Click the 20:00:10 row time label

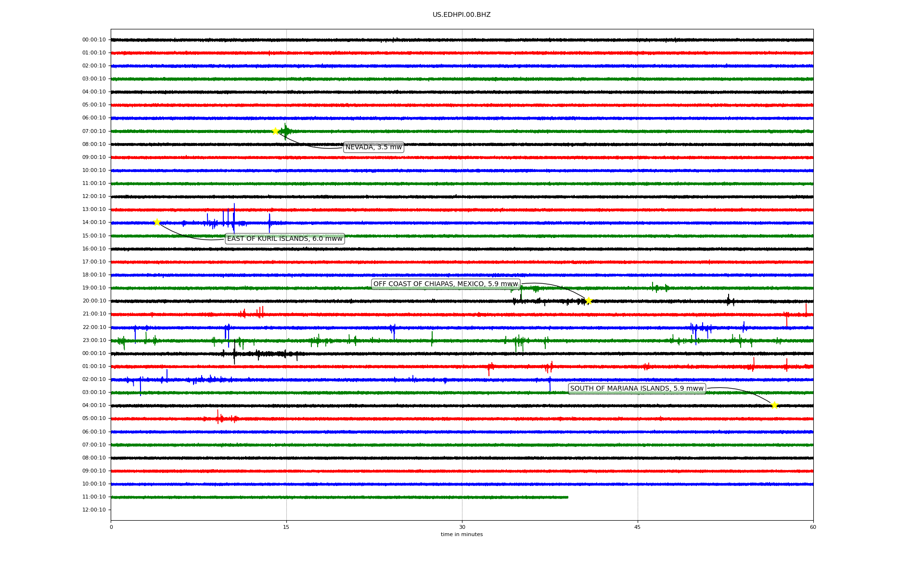(x=94, y=301)
